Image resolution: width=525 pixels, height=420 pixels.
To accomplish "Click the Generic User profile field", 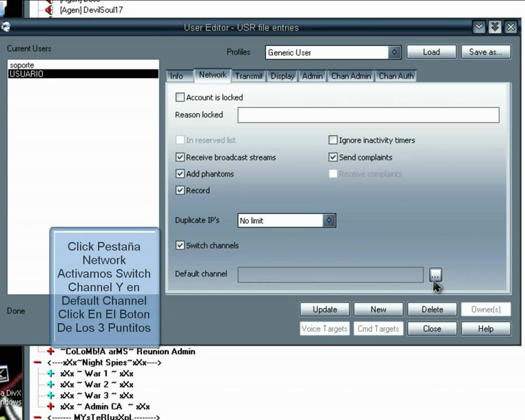I will click(x=327, y=52).
